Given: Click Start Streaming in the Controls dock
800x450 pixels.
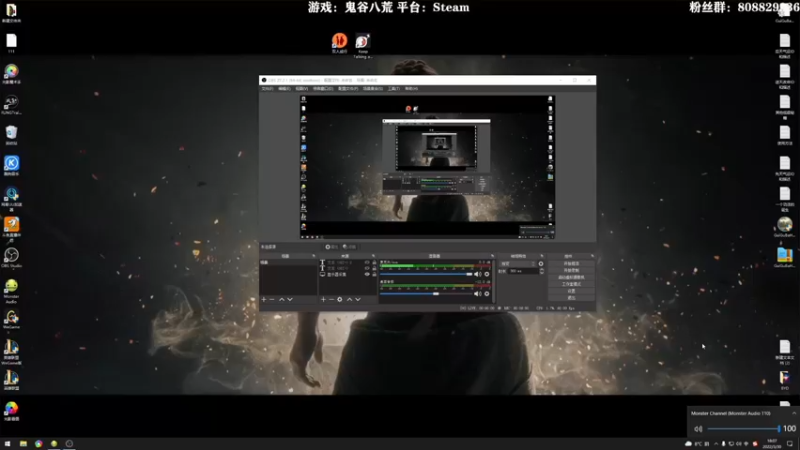Looking at the screenshot, I should (571, 264).
